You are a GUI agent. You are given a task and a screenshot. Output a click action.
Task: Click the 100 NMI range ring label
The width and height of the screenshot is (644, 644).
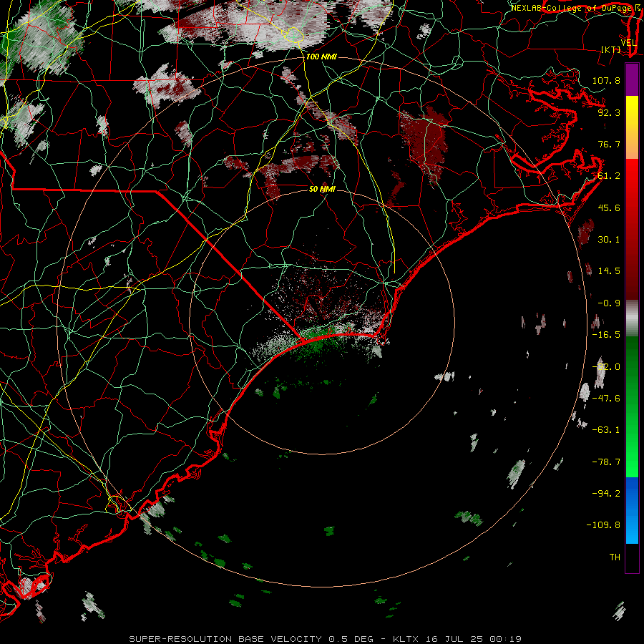coord(321,57)
